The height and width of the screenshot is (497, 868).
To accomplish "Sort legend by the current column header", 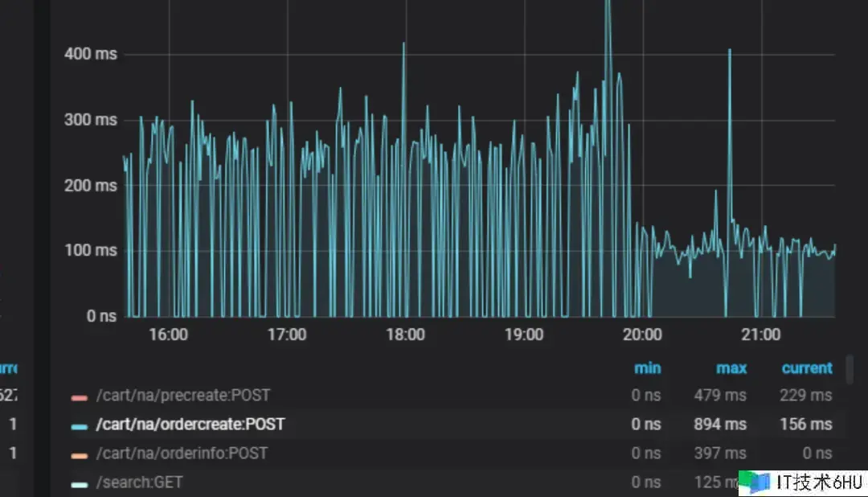I will (x=806, y=368).
